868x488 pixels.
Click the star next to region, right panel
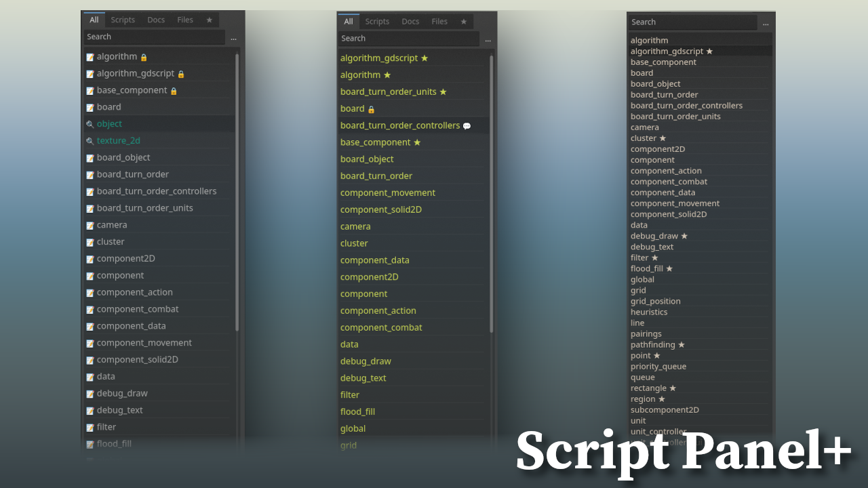click(662, 399)
